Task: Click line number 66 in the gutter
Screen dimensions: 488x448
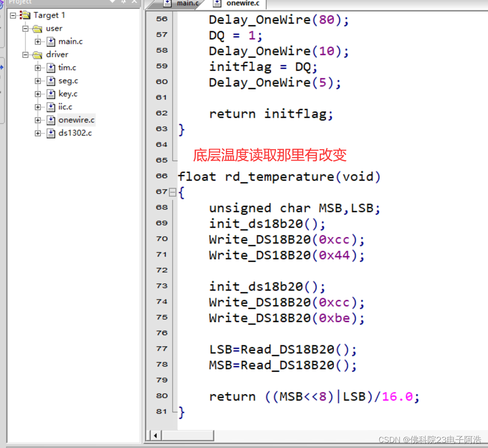Action: (161, 176)
